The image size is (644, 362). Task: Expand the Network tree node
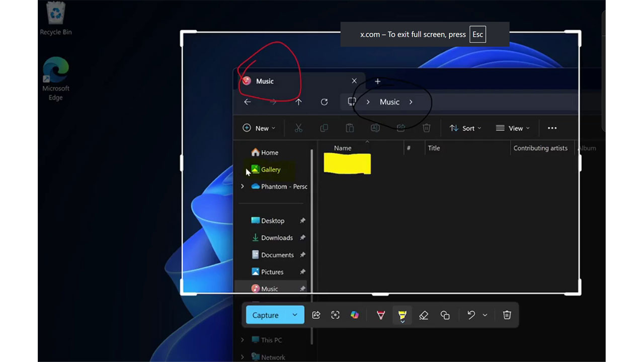point(243,357)
